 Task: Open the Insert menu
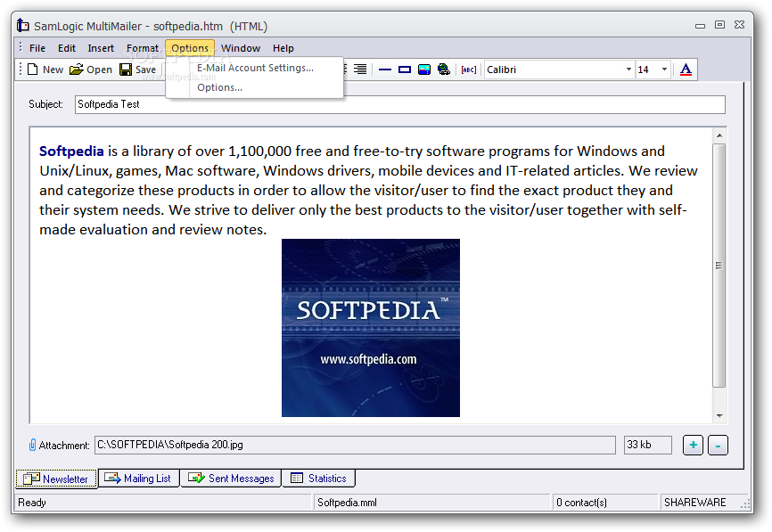(x=101, y=48)
